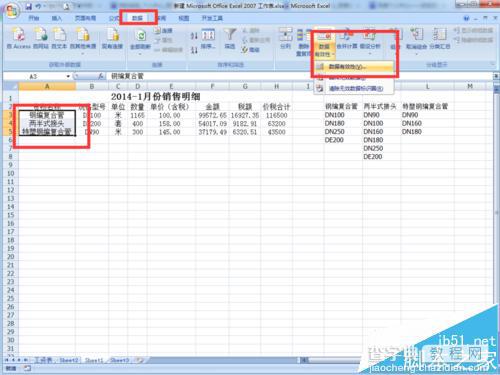This screenshot has height=375, width=500.
Task: Select column L header
Action: [x=427, y=87]
